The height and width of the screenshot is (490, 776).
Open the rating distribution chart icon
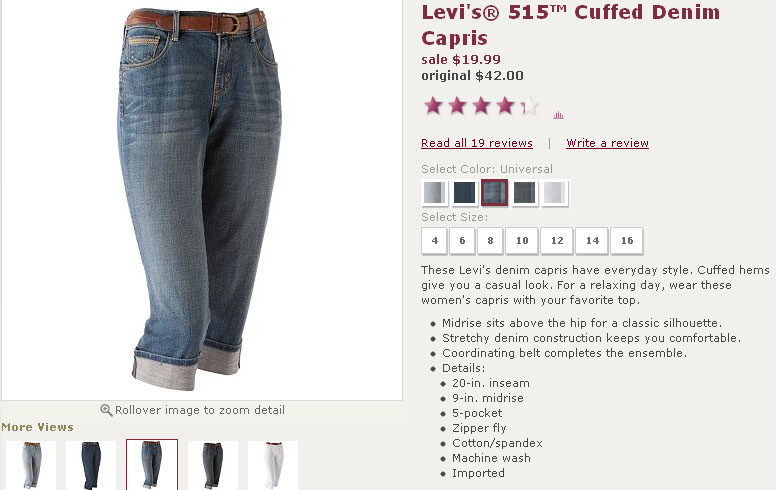coord(558,115)
